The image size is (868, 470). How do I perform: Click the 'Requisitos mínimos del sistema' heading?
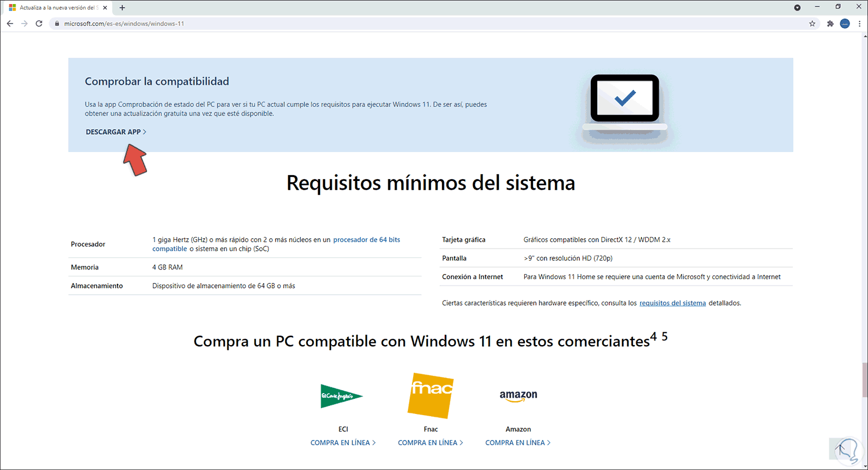[431, 183]
